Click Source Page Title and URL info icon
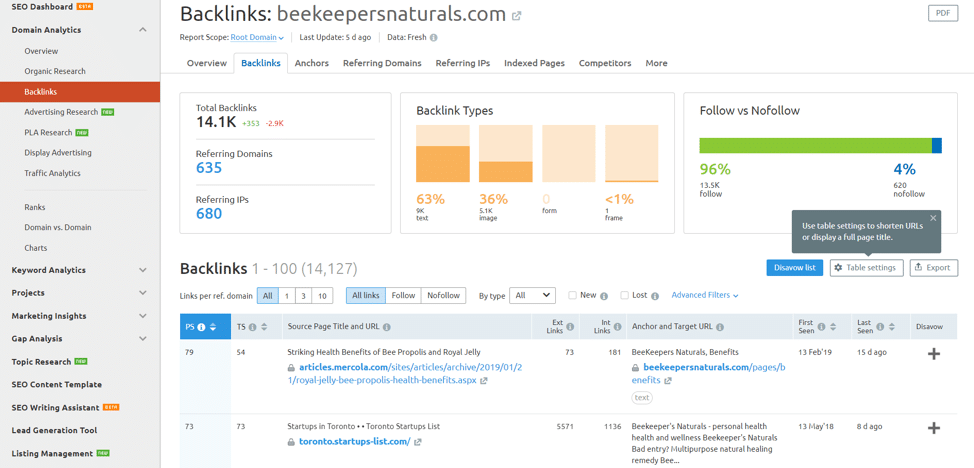This screenshot has width=974, height=468. coord(386,327)
